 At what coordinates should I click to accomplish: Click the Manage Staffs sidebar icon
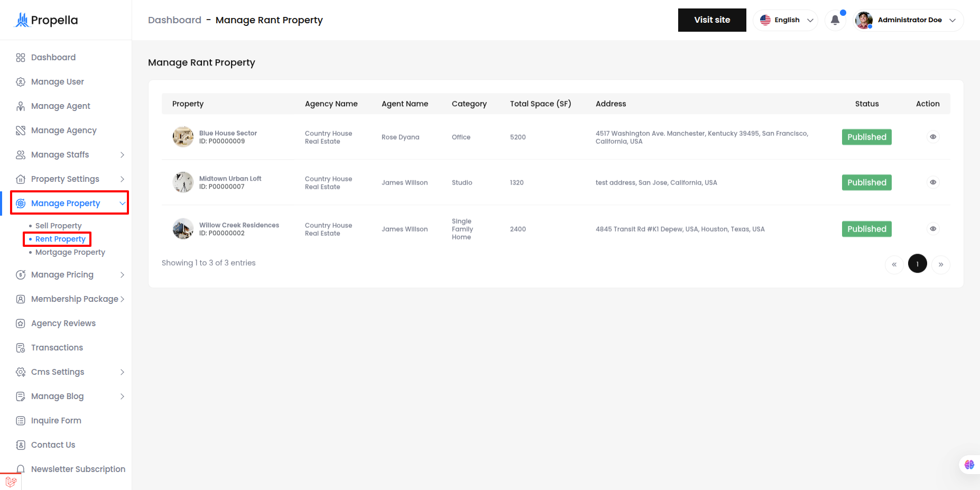pos(21,155)
